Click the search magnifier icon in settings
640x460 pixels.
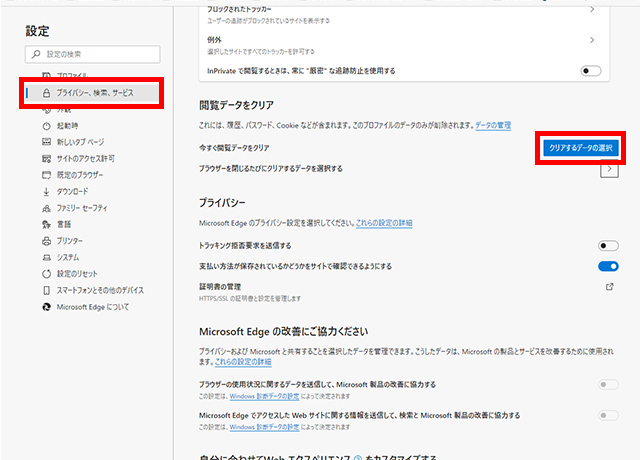(36, 54)
